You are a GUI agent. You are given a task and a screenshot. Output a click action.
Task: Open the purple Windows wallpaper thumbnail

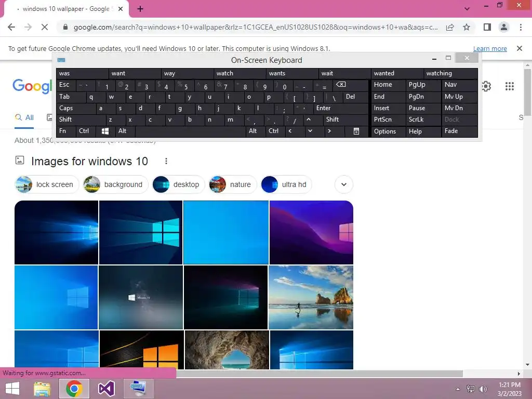312,232
